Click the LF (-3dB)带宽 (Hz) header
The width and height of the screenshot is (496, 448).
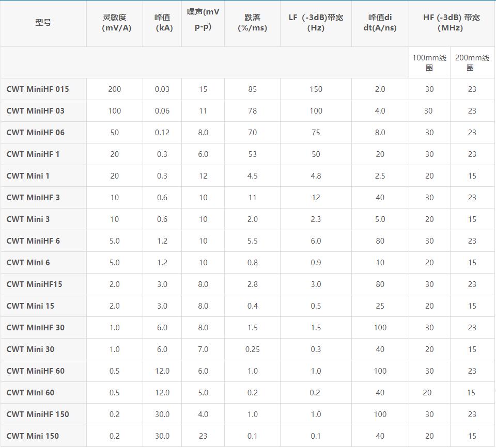[316, 22]
